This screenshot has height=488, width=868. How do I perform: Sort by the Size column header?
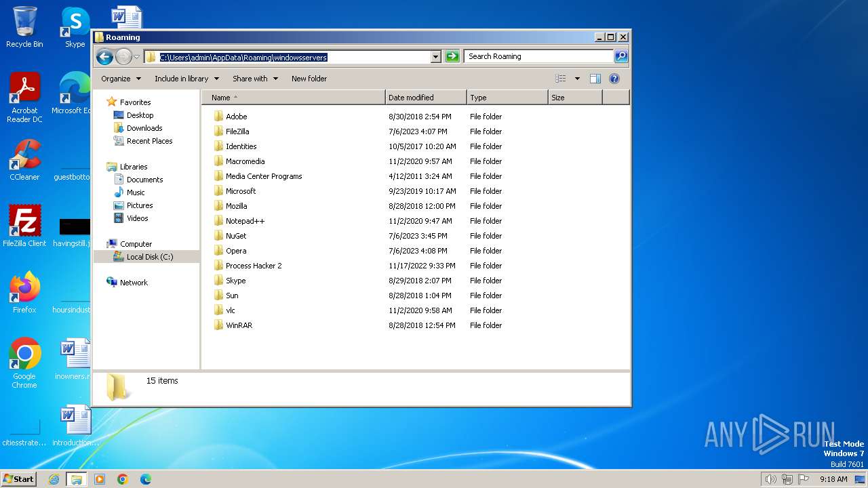[x=575, y=98]
